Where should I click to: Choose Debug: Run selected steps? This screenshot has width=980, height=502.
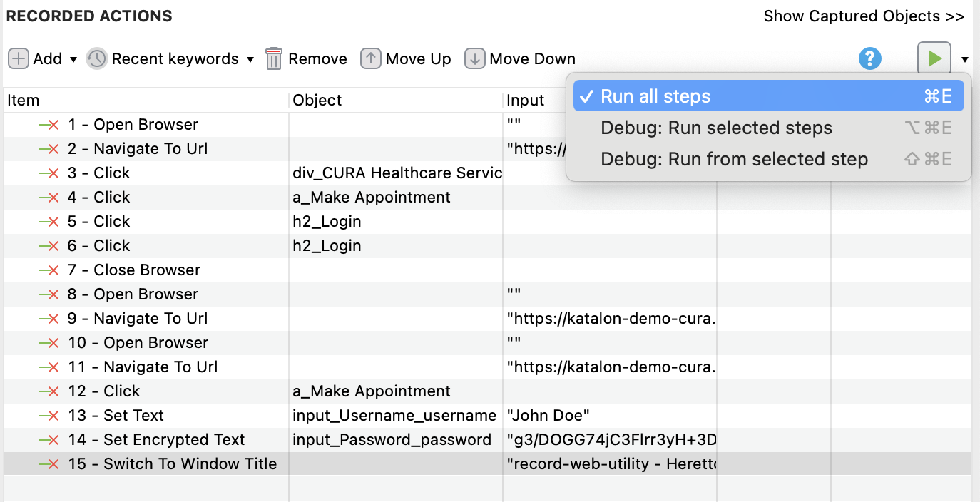[x=716, y=128]
